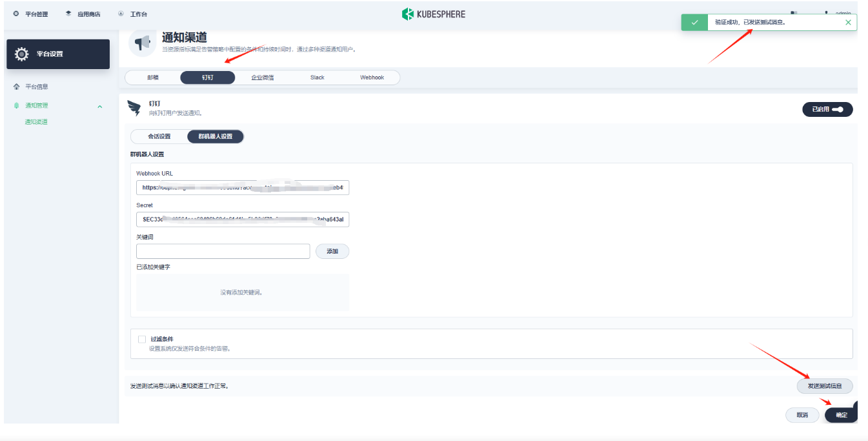This screenshot has height=441, width=868.
Task: Click the 发送测试信息 button
Action: [x=825, y=386]
